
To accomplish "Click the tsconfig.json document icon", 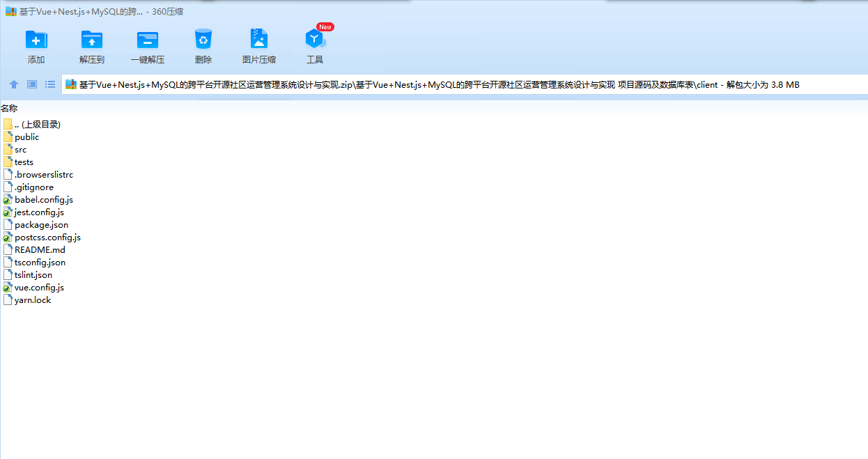I will (8, 263).
